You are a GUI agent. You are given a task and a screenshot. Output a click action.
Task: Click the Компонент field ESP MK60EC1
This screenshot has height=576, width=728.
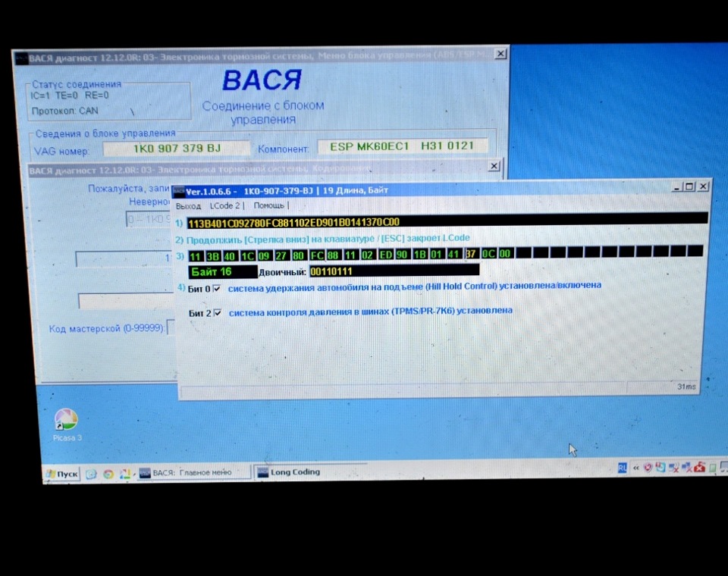pyautogui.click(x=402, y=146)
